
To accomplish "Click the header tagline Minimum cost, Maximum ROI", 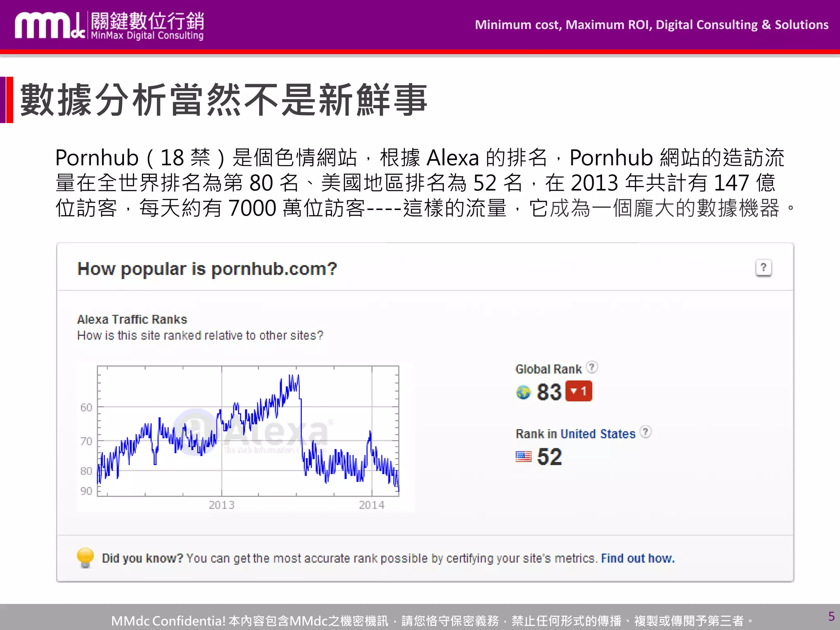I will (x=652, y=25).
